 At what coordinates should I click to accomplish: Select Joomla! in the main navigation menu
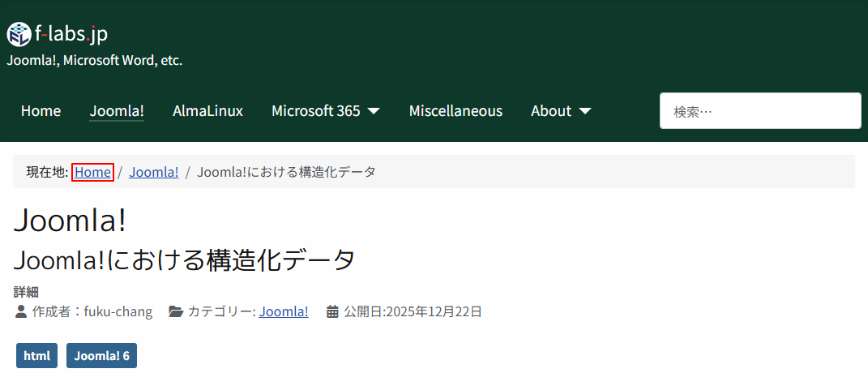117,111
